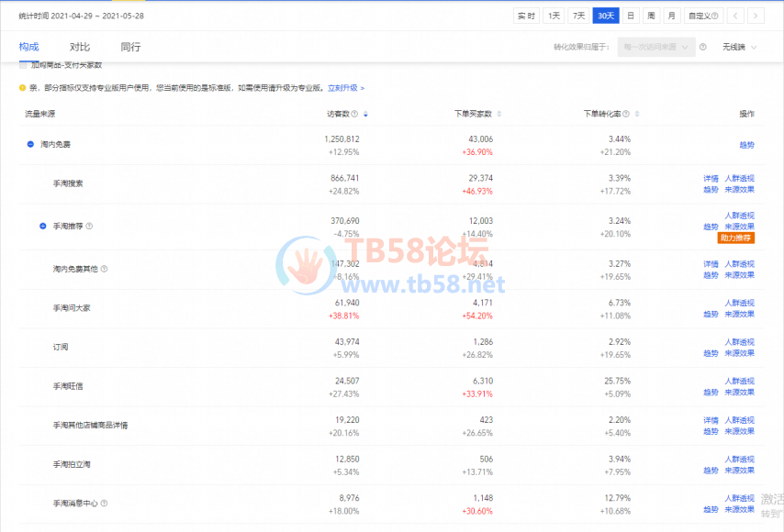Screen dimensions: 784x532
Task: Open 趋势 for the 淘内免费 row
Action: pos(746,145)
